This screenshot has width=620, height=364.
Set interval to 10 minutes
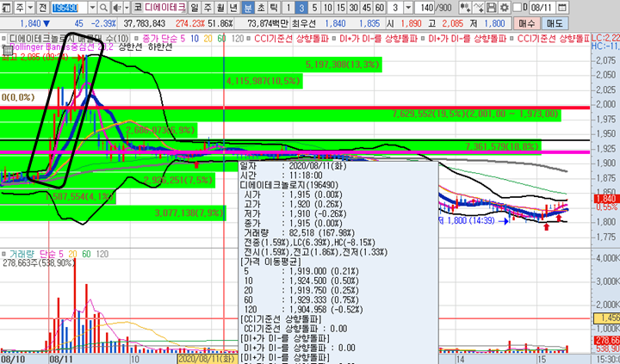coord(328,7)
